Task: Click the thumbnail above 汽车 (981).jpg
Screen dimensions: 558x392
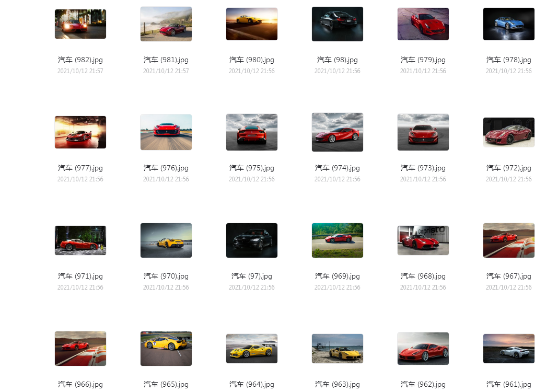Action: [x=166, y=24]
